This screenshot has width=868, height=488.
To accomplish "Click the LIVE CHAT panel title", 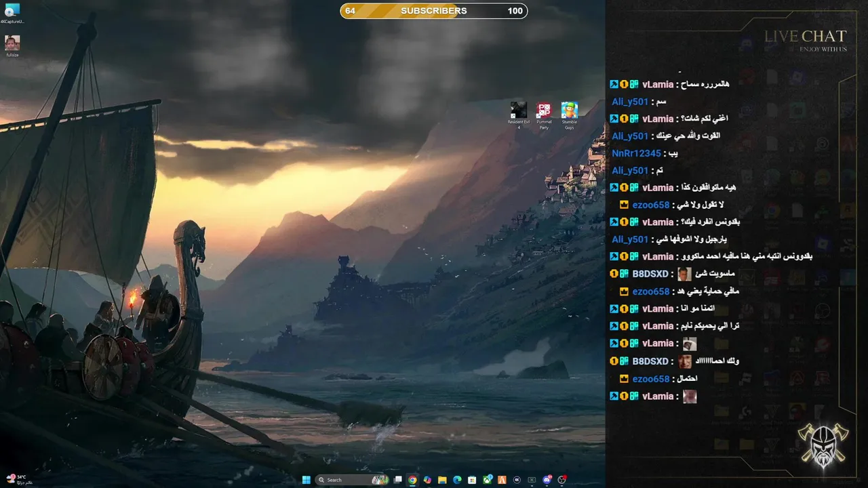I will 806,37.
